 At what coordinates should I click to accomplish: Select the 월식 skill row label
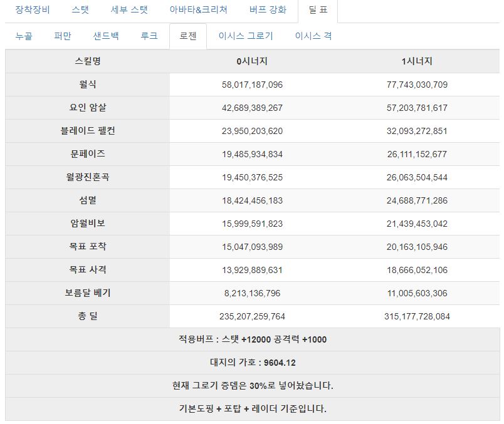coord(87,85)
